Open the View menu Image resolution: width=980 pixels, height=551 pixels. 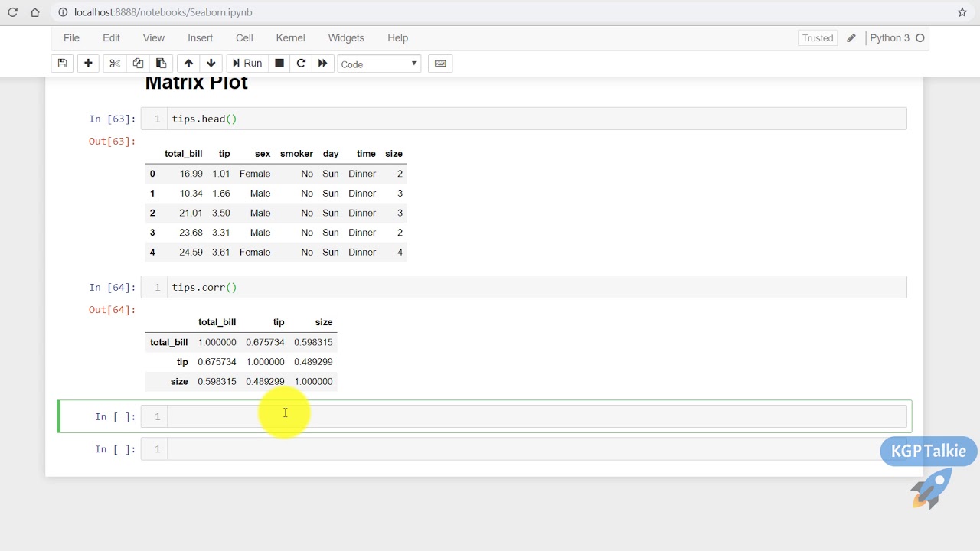[153, 37]
